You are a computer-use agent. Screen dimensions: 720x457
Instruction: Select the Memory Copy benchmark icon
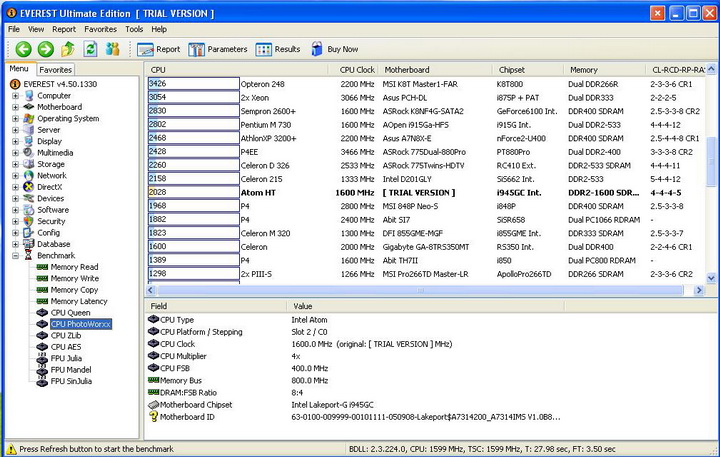[42, 290]
